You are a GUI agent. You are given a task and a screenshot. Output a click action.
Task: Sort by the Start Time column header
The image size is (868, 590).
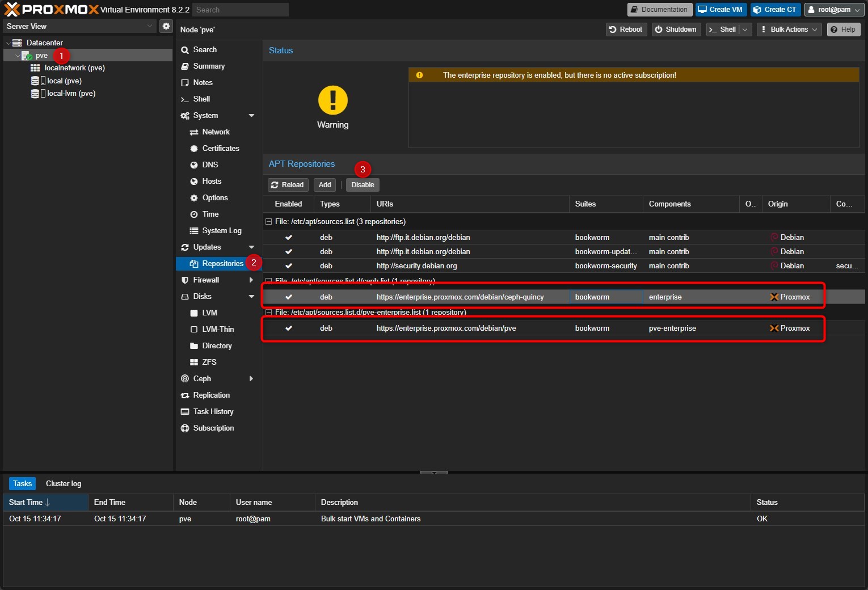[45, 503]
